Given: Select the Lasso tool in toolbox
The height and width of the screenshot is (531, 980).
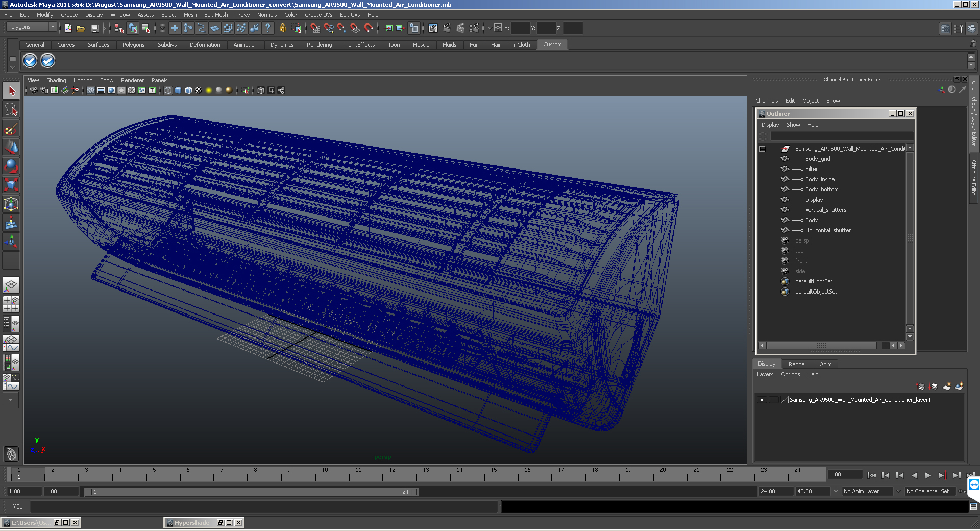Looking at the screenshot, I should pyautogui.click(x=11, y=110).
